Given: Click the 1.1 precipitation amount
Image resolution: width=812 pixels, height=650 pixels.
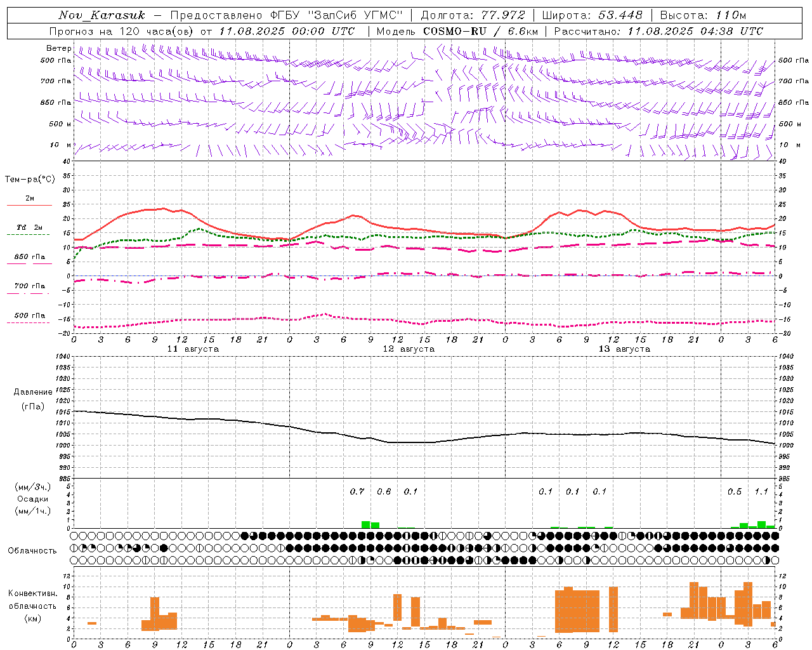Looking at the screenshot, I should coord(761,491).
